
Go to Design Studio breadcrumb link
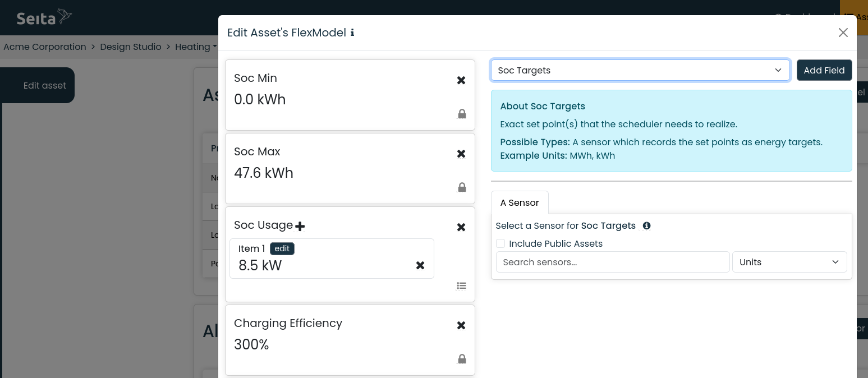pyautogui.click(x=131, y=47)
